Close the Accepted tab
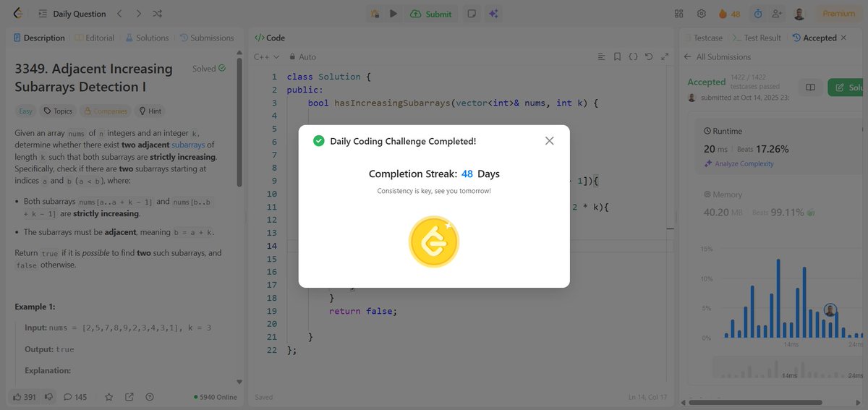The height and width of the screenshot is (410, 868). [x=843, y=38]
